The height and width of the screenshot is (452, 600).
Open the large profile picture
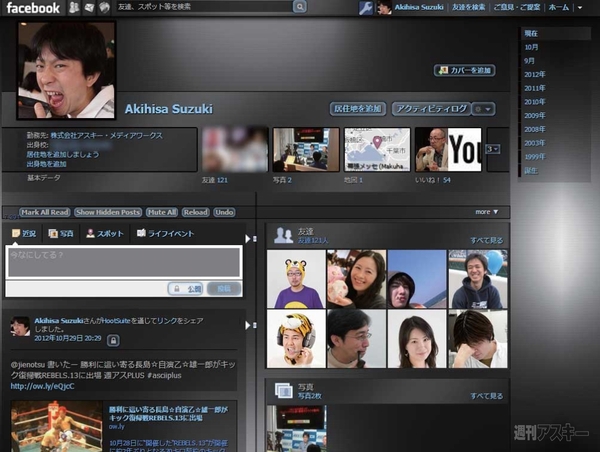66,70
